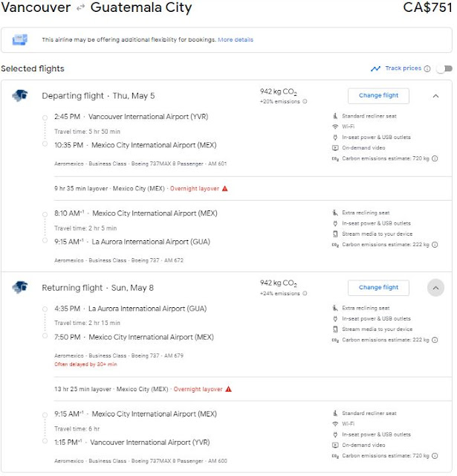Collapse the returning flight details
The height and width of the screenshot is (476, 457).
pyautogui.click(x=435, y=288)
